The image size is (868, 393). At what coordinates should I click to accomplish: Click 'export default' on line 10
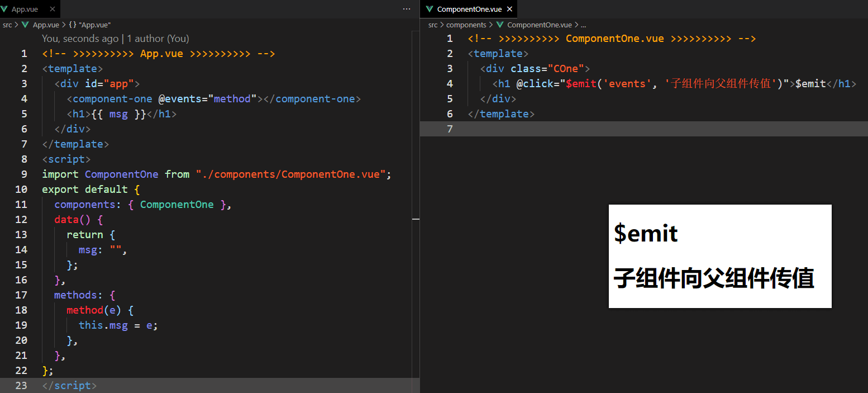(x=85, y=190)
